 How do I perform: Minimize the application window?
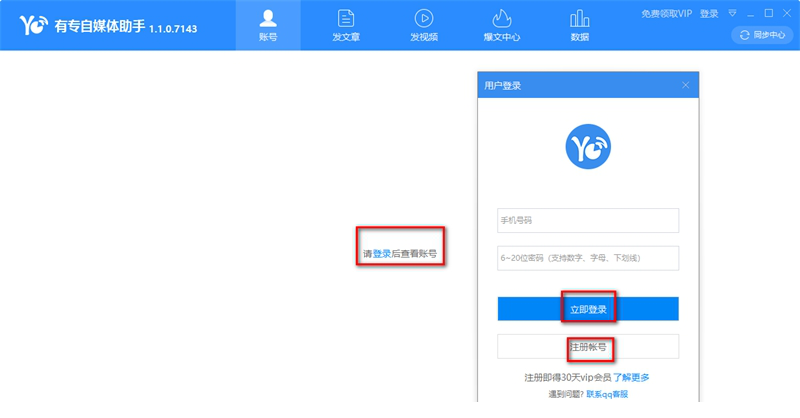(751, 14)
